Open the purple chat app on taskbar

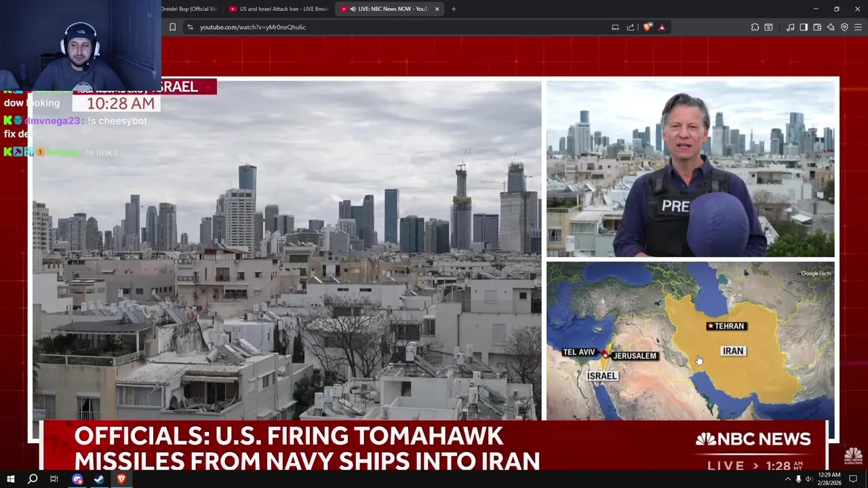pos(77,479)
